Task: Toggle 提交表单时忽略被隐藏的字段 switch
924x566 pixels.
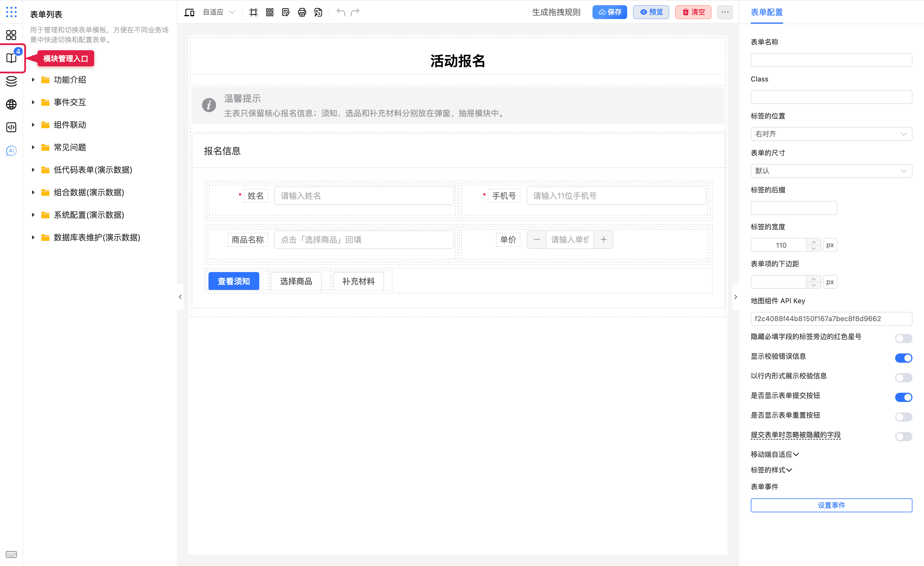Action: [x=903, y=437]
